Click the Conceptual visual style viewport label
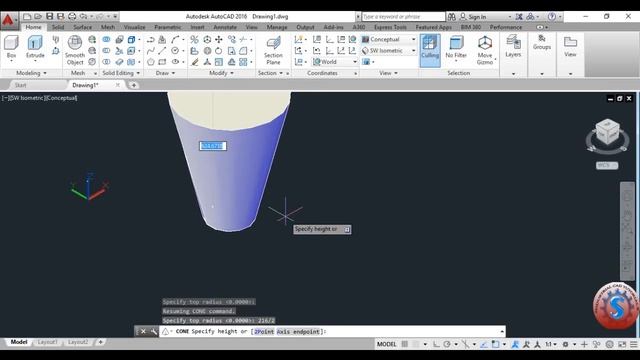This screenshot has height=360, width=640. click(x=61, y=98)
